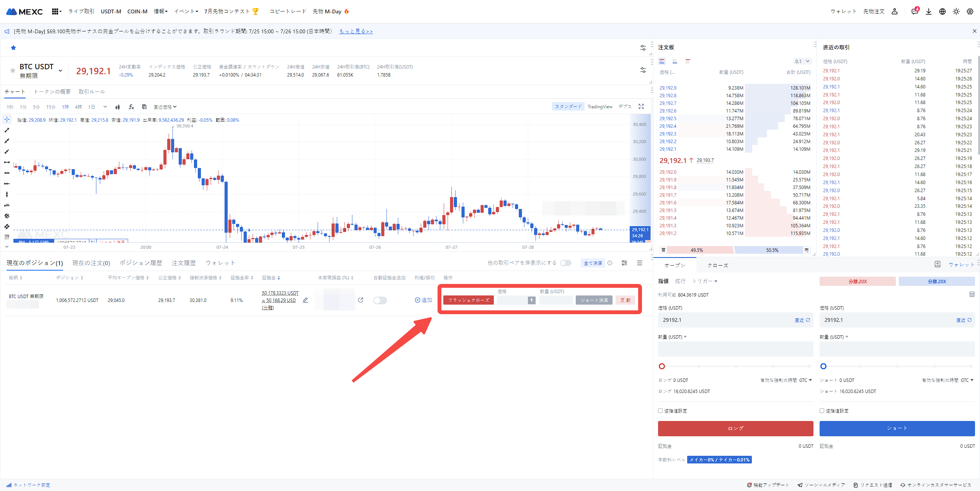
Task: Expand the BTC USDT pair selector
Action: [60, 70]
